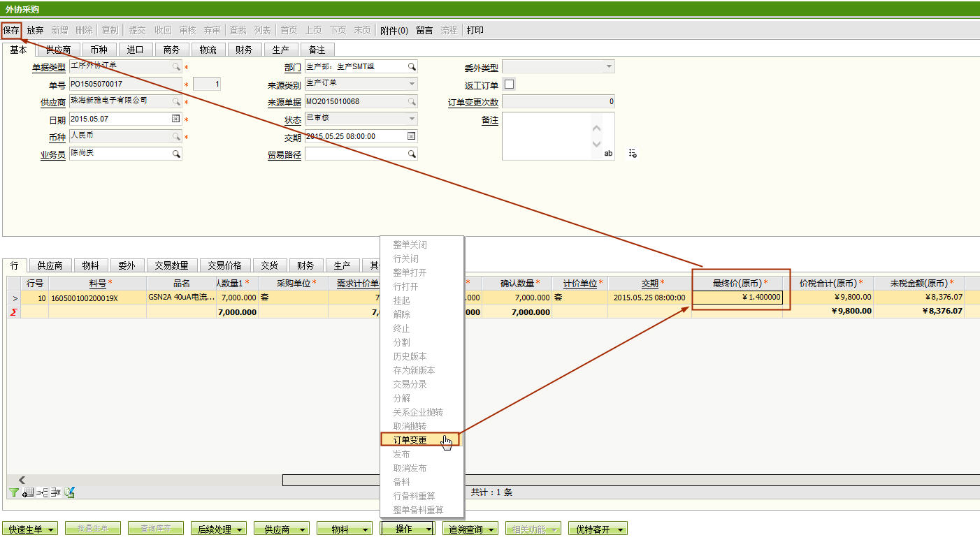Open the calendar picker for 日期 field
Image resolution: width=980 pixels, height=542 pixels.
(176, 119)
